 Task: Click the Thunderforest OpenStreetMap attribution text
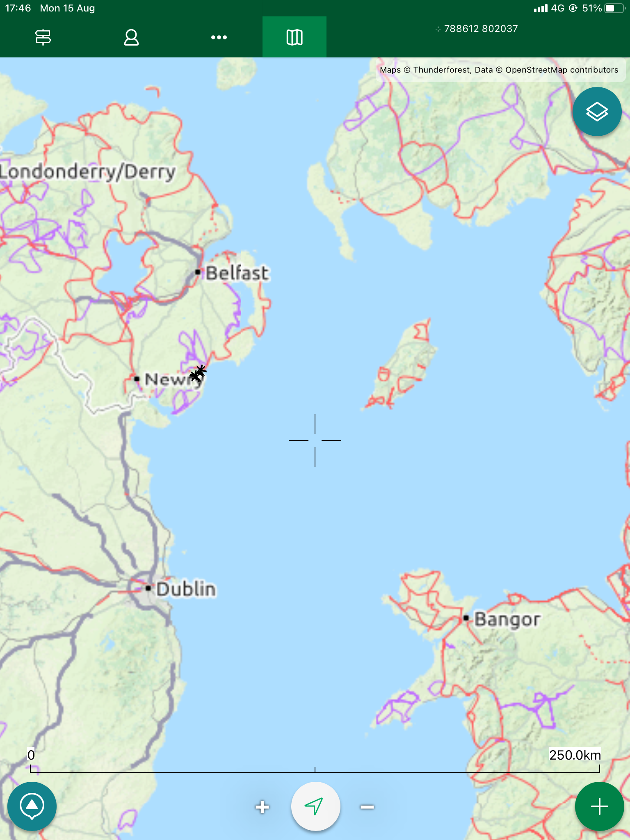(x=499, y=70)
